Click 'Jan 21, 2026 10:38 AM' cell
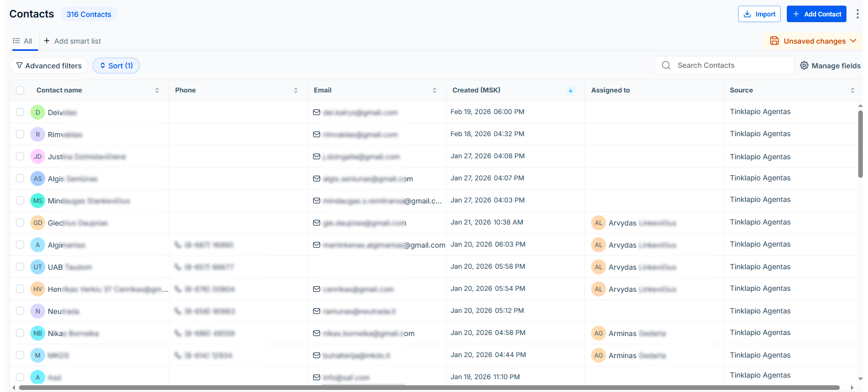 [487, 222]
